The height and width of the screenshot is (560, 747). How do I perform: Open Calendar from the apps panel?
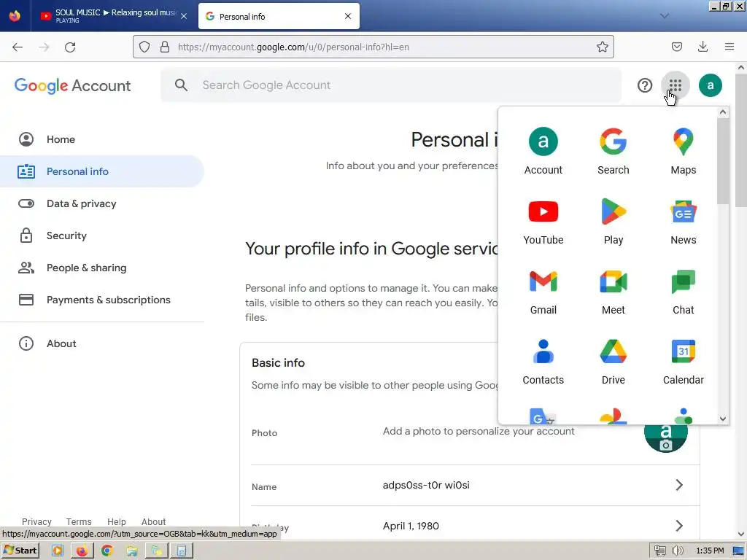coord(683,362)
